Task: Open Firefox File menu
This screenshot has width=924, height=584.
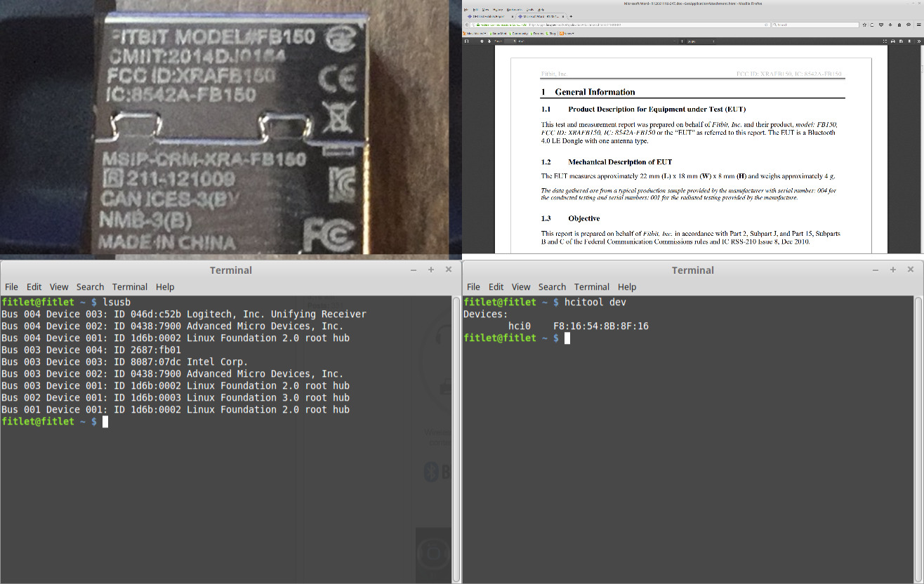Action: [466, 9]
